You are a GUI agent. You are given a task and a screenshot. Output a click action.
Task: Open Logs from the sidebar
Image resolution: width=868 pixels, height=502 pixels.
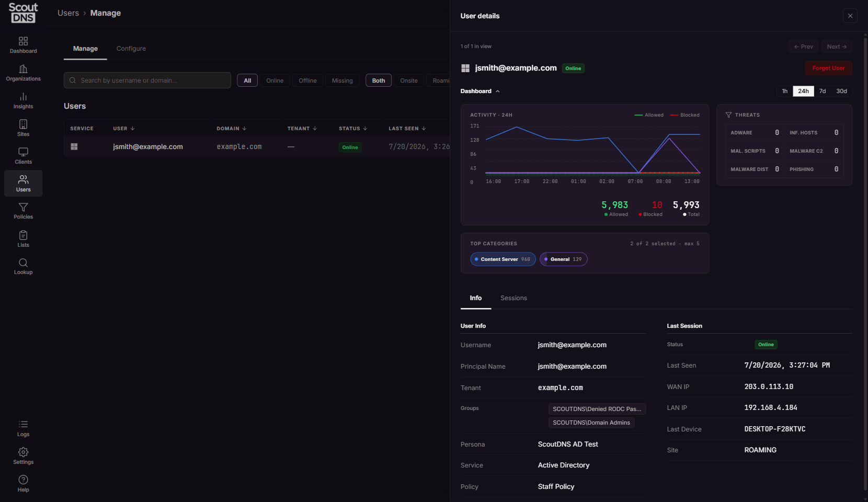pos(23,428)
